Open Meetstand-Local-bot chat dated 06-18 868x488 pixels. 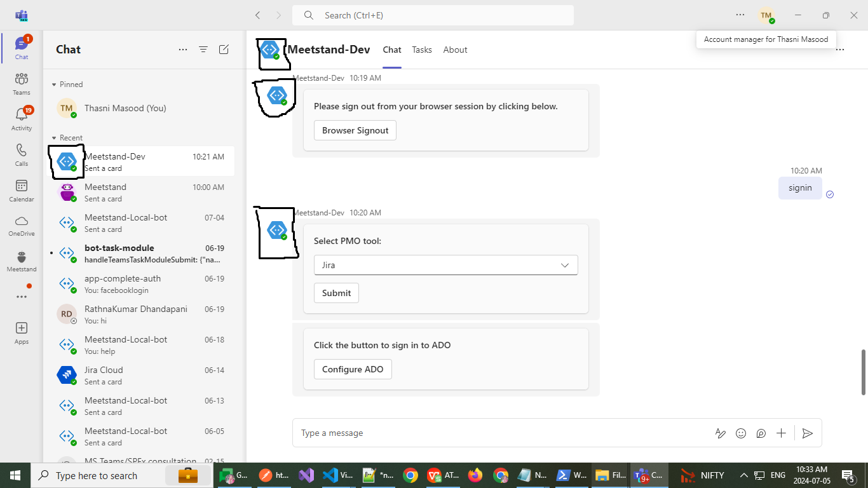coord(139,344)
